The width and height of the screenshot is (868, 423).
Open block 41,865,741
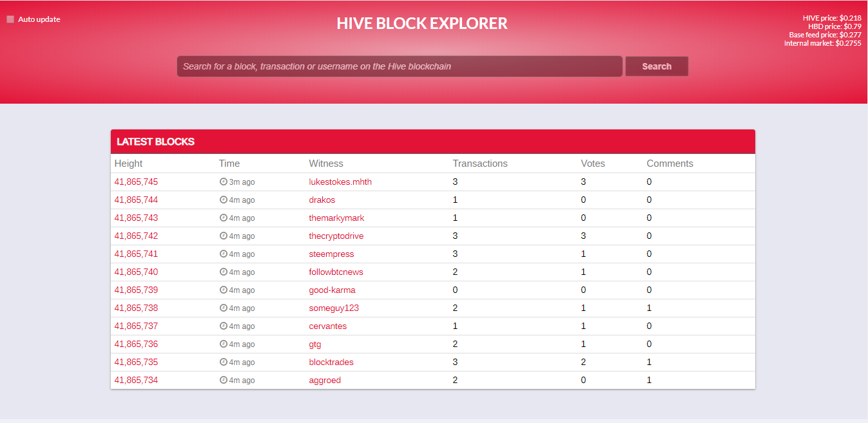(x=136, y=254)
